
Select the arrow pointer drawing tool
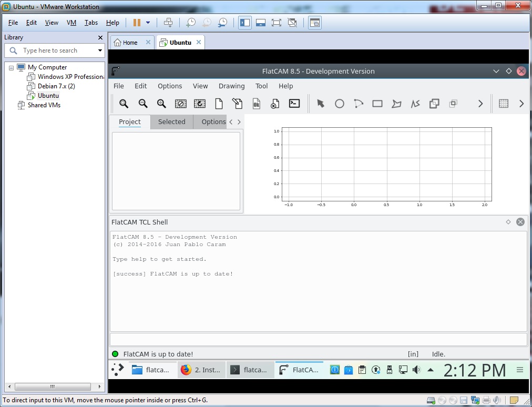(x=320, y=104)
